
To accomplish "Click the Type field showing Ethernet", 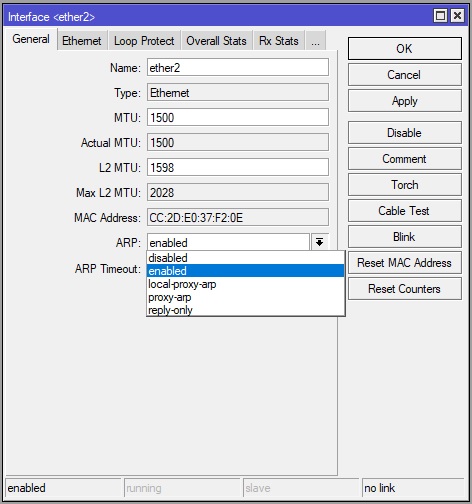I will tap(238, 93).
